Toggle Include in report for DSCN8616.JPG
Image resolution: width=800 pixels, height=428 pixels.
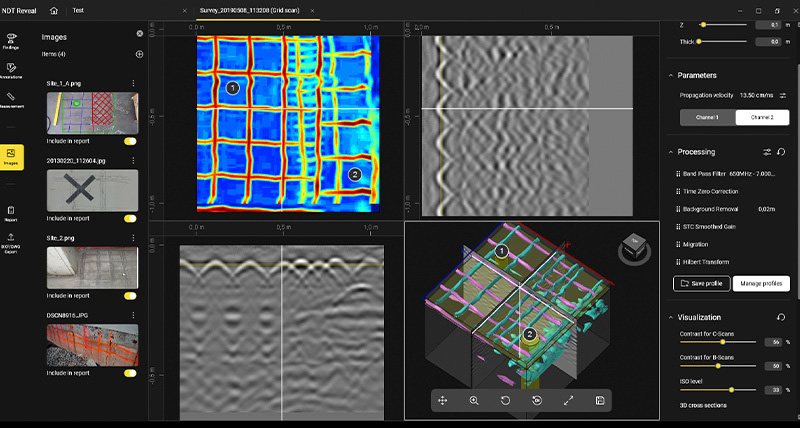(130, 373)
